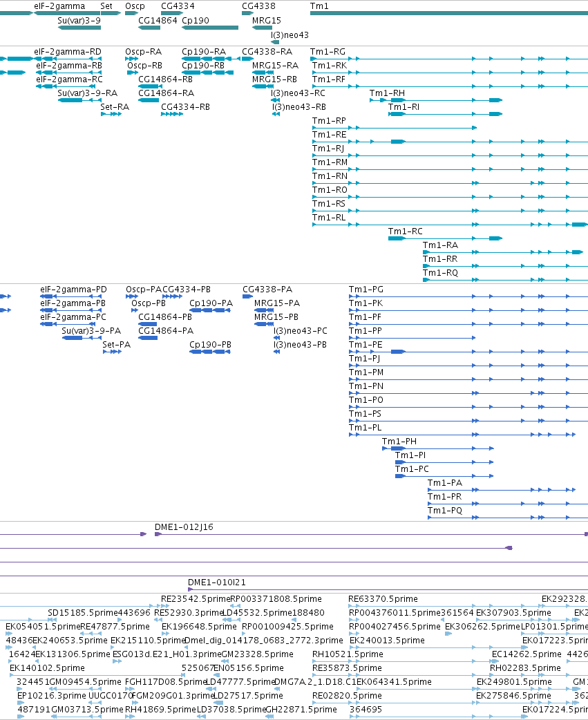Click transcript CG14864-RA

point(166,93)
